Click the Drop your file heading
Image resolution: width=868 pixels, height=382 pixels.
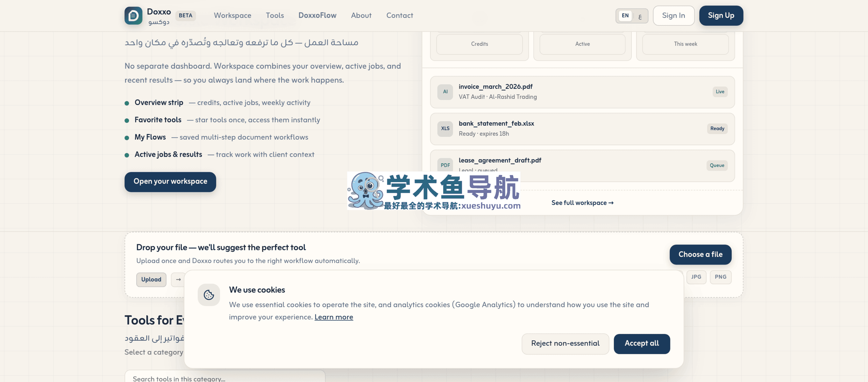coord(221,248)
